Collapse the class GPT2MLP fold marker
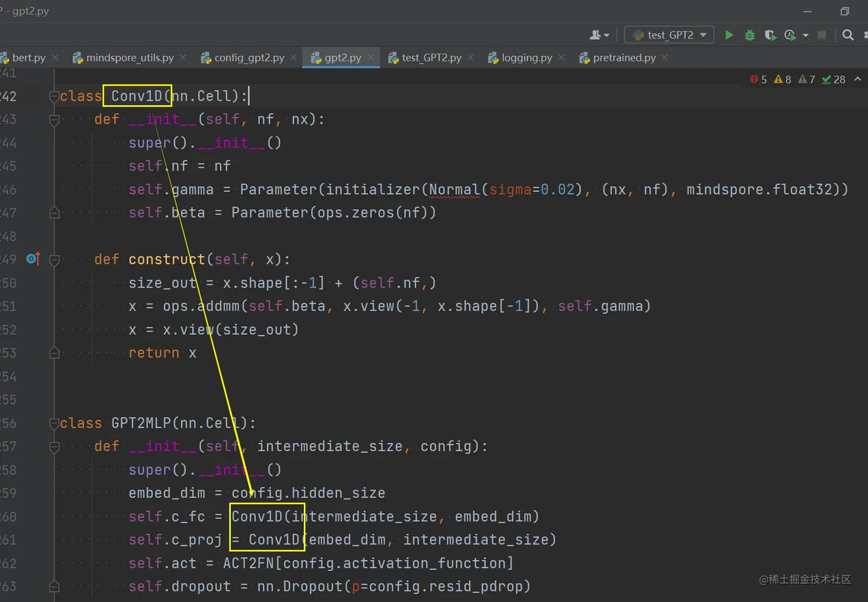The height and width of the screenshot is (602, 868). coord(54,423)
